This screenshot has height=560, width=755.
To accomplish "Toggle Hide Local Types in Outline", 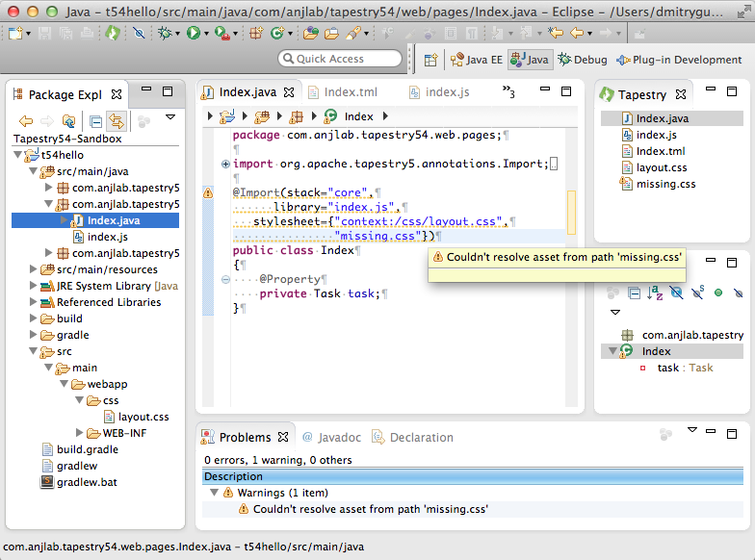I will click(x=738, y=293).
